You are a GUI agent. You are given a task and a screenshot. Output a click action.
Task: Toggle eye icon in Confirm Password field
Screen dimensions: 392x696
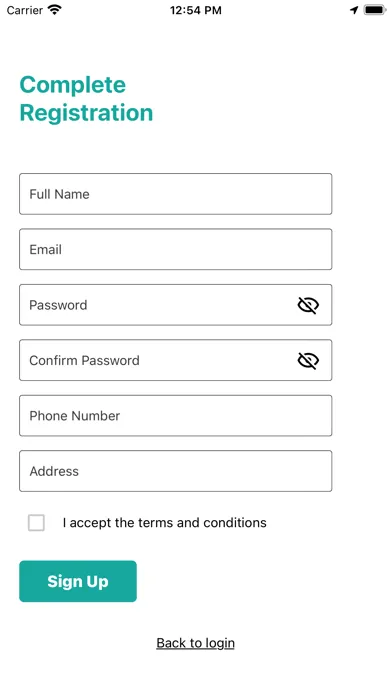pyautogui.click(x=308, y=360)
